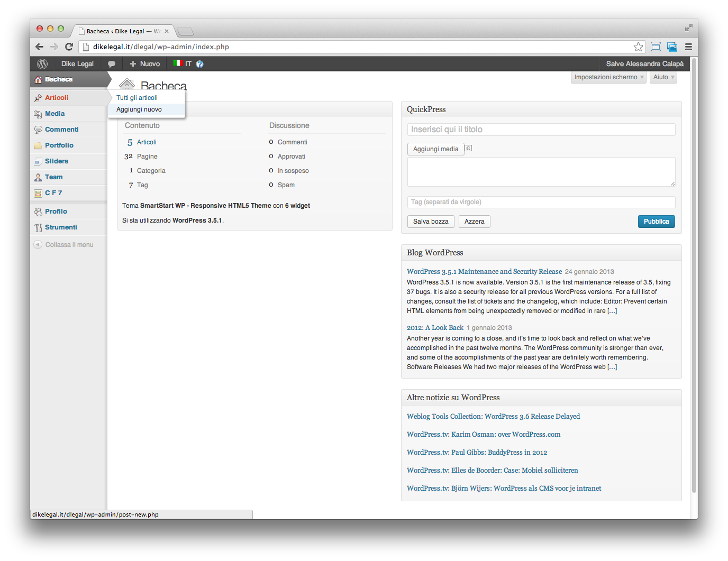Open the comments bubble icon in admin bar

click(112, 64)
